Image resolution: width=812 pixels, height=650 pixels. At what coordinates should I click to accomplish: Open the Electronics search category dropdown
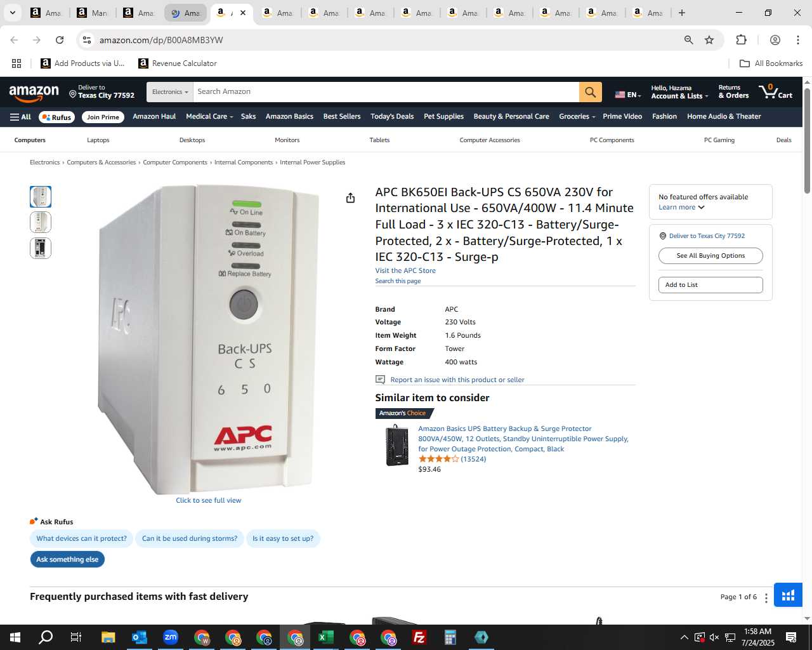tap(169, 92)
